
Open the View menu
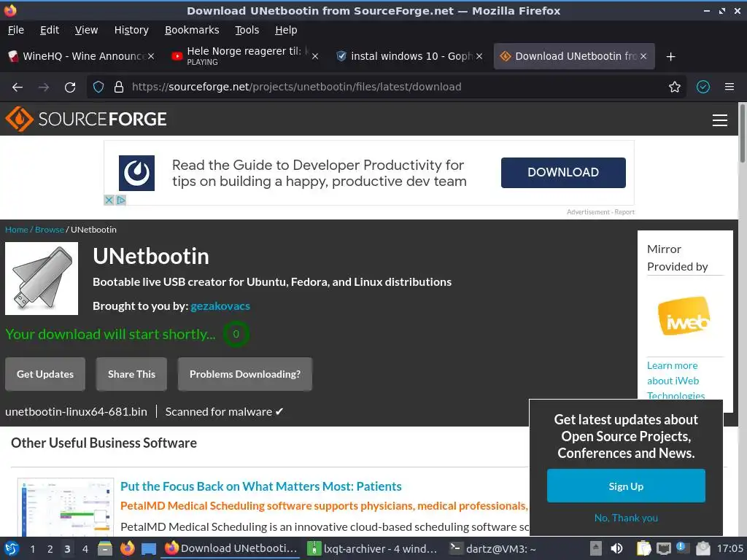pyautogui.click(x=86, y=30)
